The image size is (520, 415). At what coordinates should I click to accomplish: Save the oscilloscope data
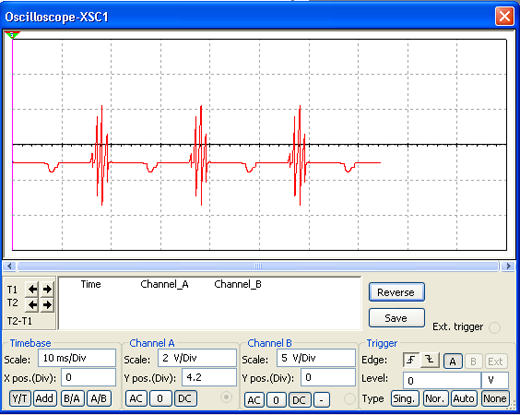[397, 318]
